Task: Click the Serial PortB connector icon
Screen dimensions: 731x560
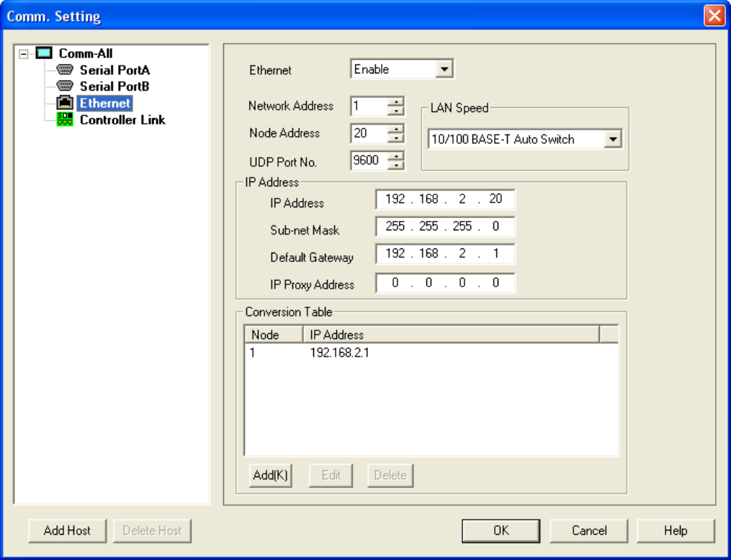Action: pyautogui.click(x=66, y=86)
